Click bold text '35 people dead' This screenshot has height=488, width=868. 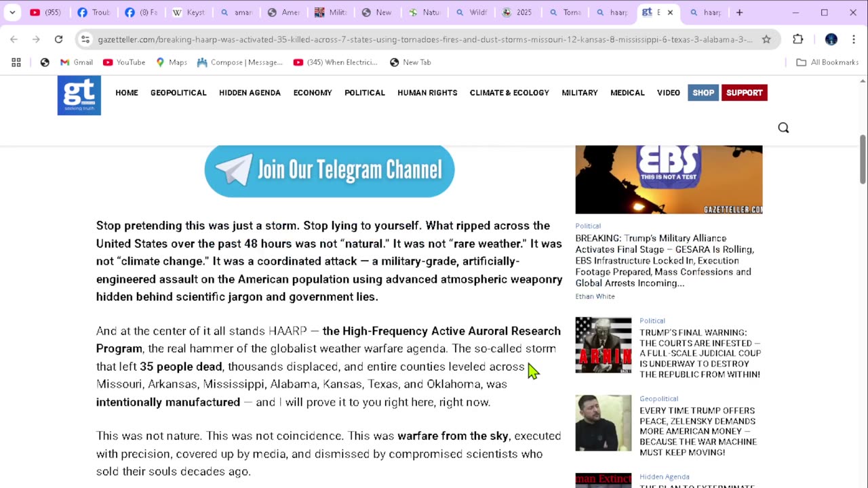pos(181,367)
